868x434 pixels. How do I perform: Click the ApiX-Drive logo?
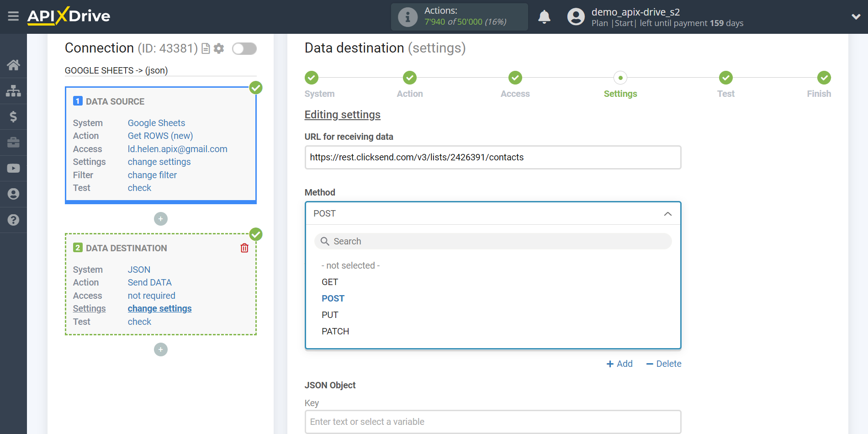[69, 16]
